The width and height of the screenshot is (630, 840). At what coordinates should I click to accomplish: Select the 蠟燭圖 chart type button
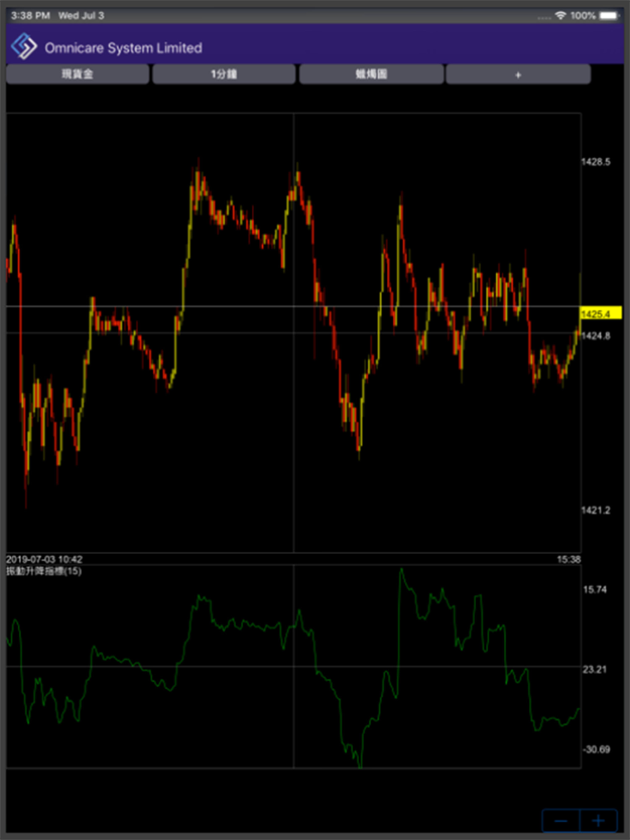click(x=371, y=75)
